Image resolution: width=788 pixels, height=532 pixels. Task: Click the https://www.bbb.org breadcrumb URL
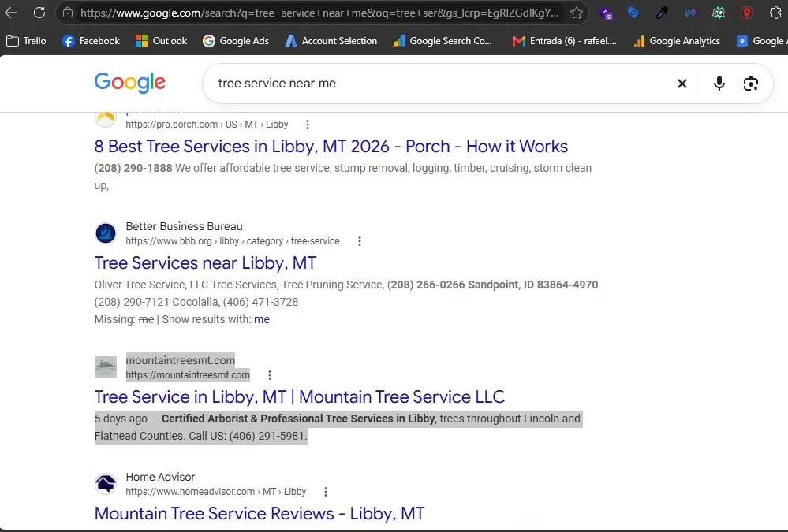(x=232, y=241)
